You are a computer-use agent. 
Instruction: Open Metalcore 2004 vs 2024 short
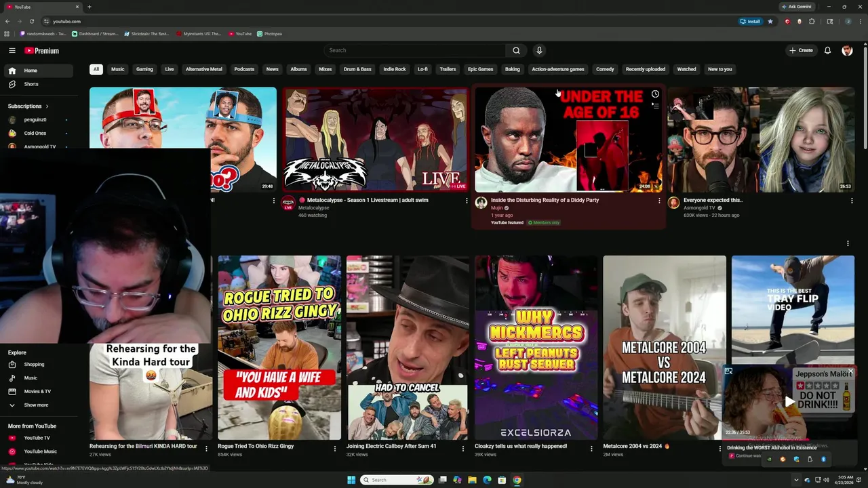click(665, 348)
